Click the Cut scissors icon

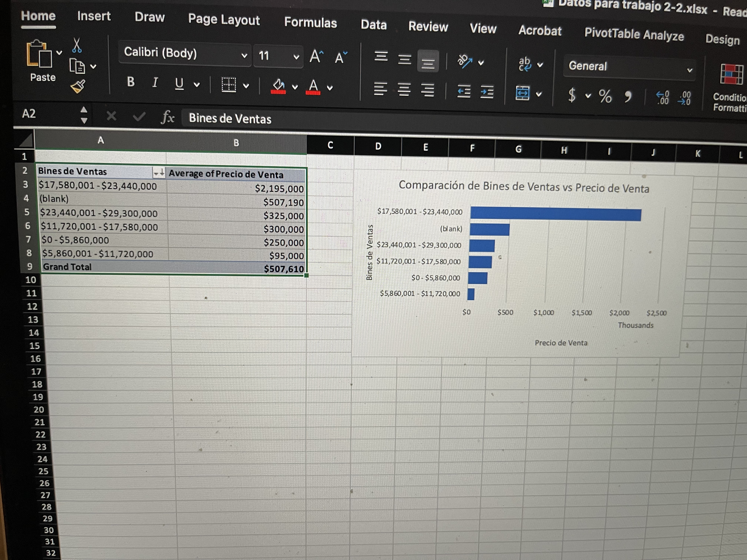point(77,45)
